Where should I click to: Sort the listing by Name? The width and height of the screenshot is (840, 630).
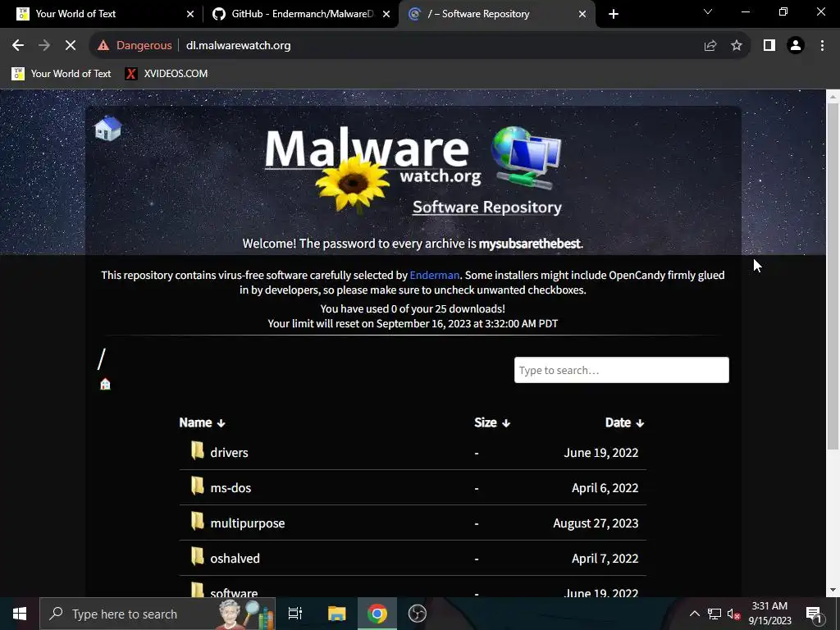tap(202, 422)
